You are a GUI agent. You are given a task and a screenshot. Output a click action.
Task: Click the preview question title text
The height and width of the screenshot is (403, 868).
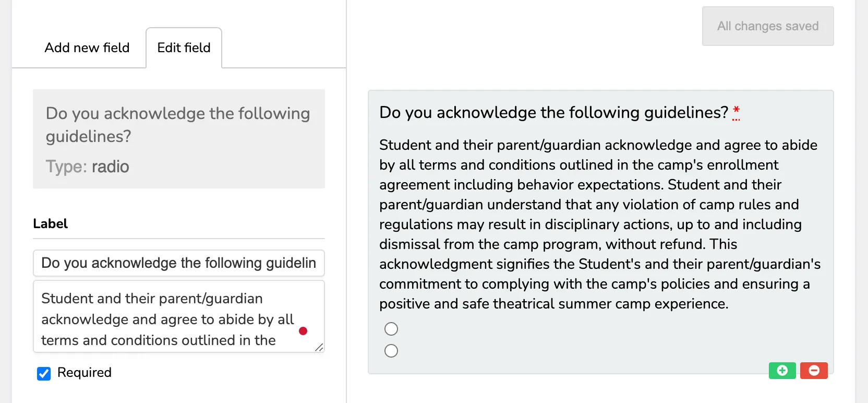[x=553, y=112]
